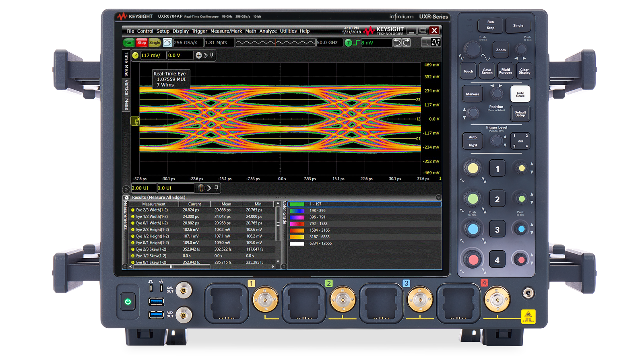Open trigger settings via green T status icon
The image size is (644, 362).
pyautogui.click(x=348, y=42)
